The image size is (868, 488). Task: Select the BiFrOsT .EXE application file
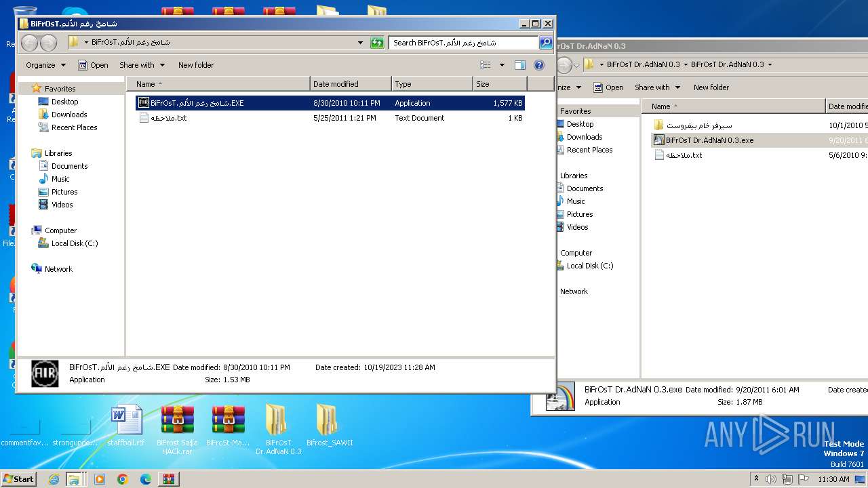[x=330, y=103]
